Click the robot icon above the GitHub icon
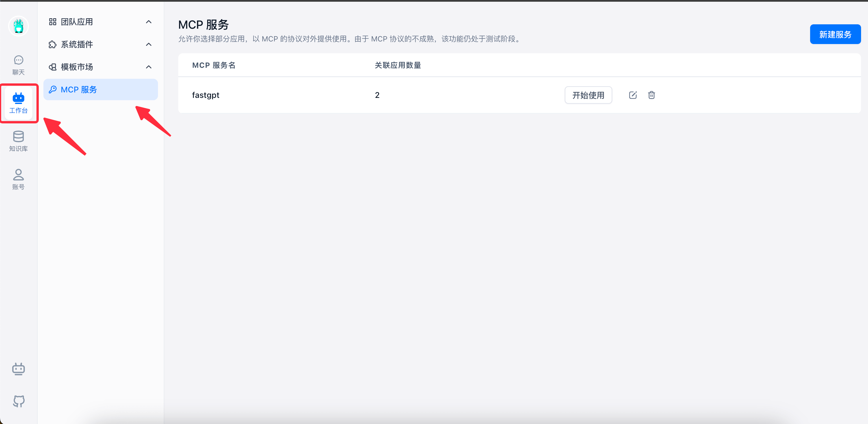Image resolution: width=868 pixels, height=424 pixels. (19, 369)
